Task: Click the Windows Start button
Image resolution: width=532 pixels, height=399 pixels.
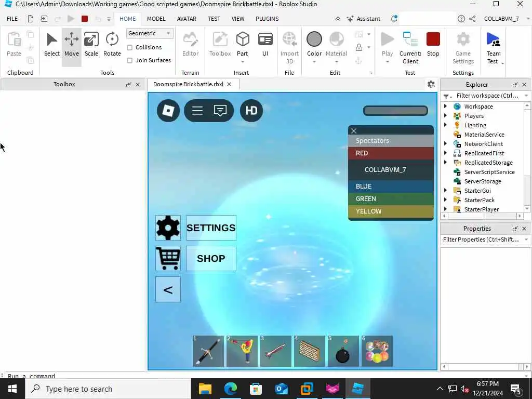Action: point(12,389)
